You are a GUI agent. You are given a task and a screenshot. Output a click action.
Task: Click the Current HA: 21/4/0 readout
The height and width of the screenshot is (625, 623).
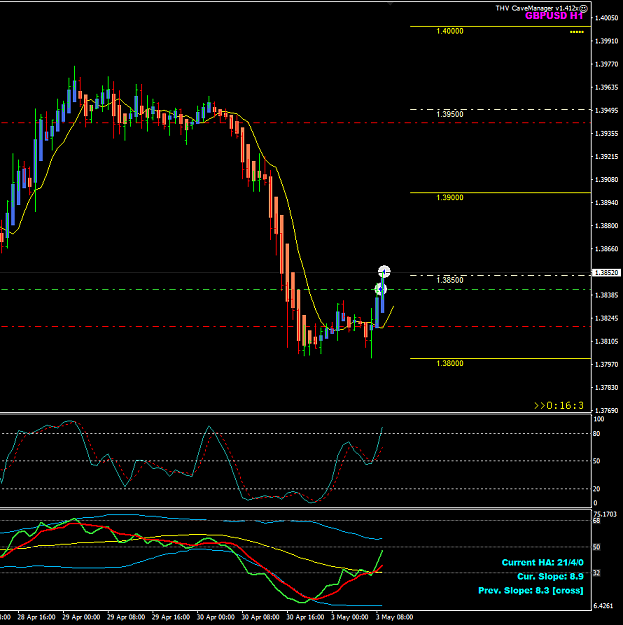(x=542, y=562)
